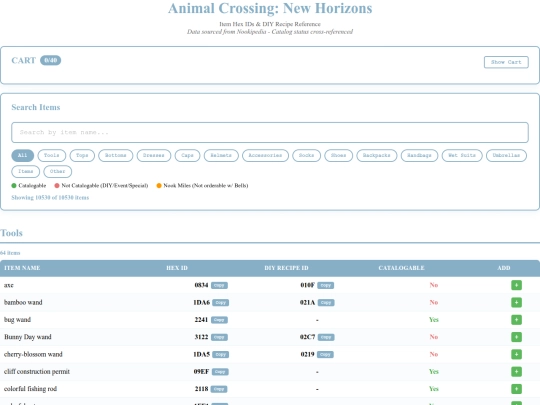Screen dimensions: 540x405
Task: Copy cherry-blossom wand recipe ID 0219
Action: click(325, 354)
